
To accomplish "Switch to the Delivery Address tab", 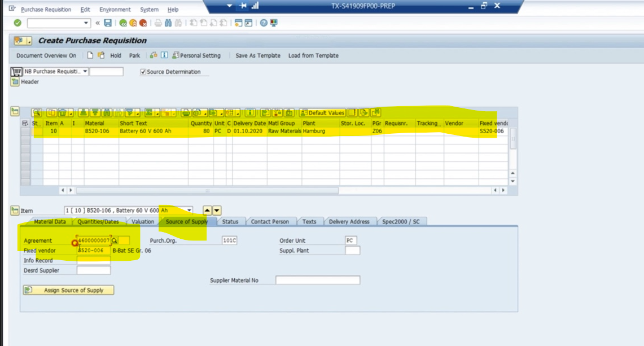I will tap(349, 221).
